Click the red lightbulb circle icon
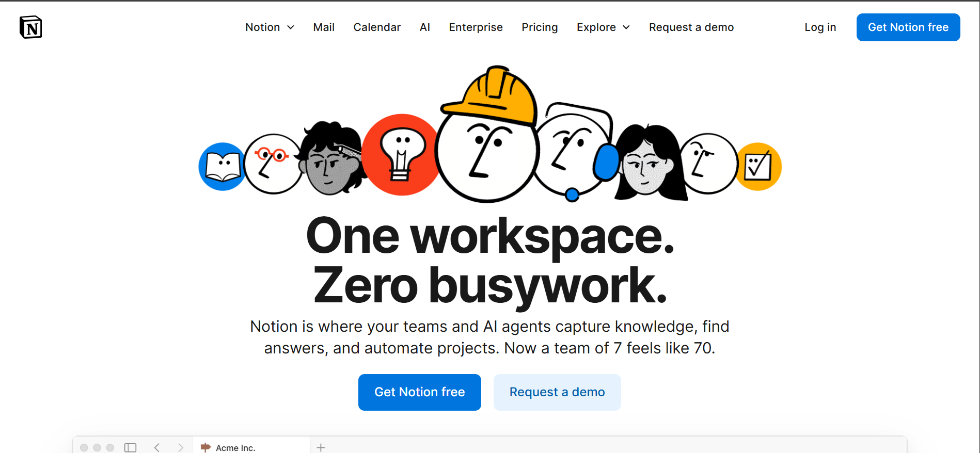The width and height of the screenshot is (980, 453). [401, 155]
